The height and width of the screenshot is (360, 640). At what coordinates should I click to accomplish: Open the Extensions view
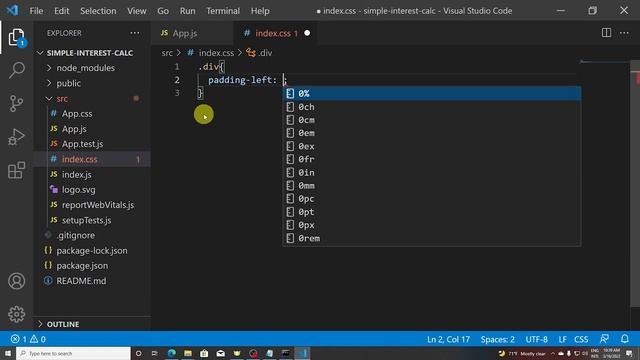16,170
